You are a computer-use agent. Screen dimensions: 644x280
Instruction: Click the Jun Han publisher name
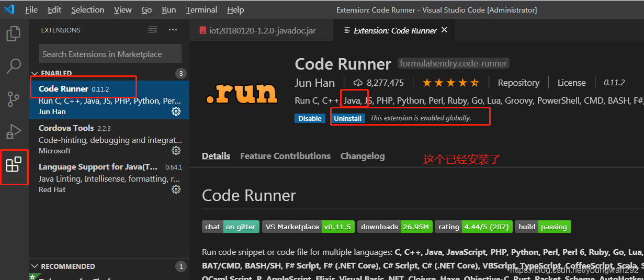[314, 83]
